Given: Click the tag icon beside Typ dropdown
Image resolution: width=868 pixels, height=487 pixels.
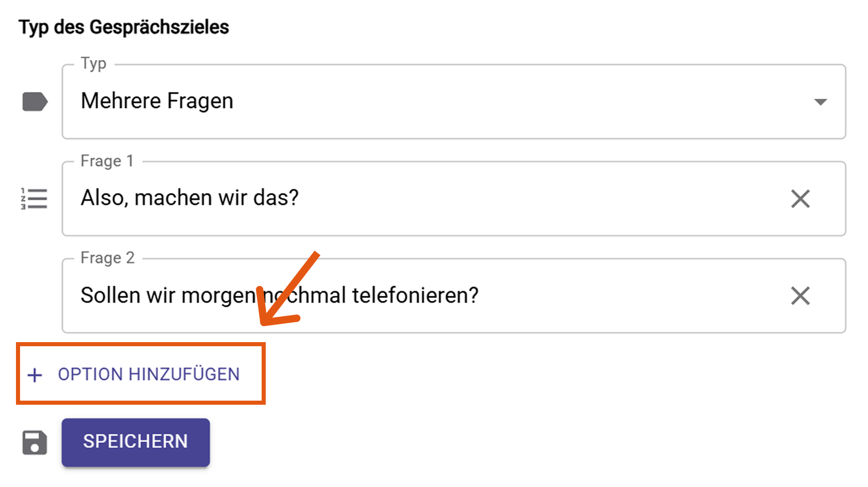Looking at the screenshot, I should [x=35, y=101].
